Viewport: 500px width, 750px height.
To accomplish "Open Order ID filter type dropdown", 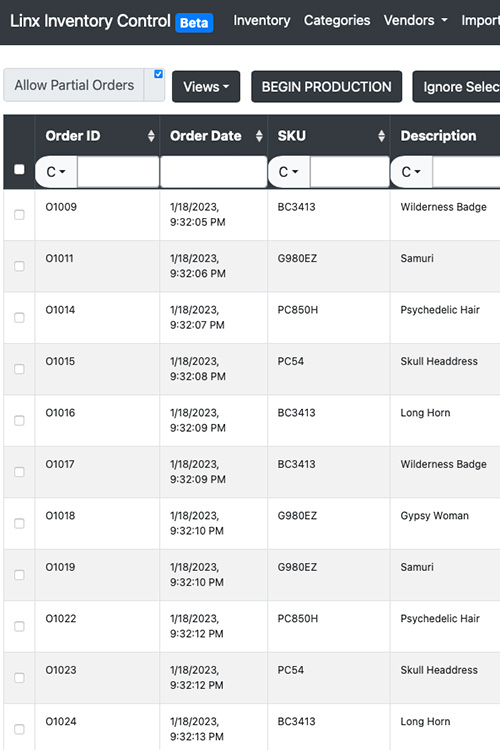I will click(56, 172).
